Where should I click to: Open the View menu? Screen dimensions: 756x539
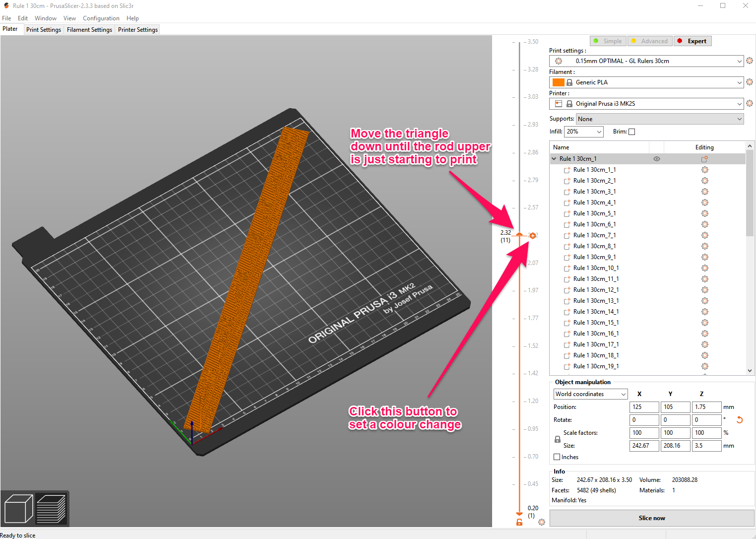69,18
